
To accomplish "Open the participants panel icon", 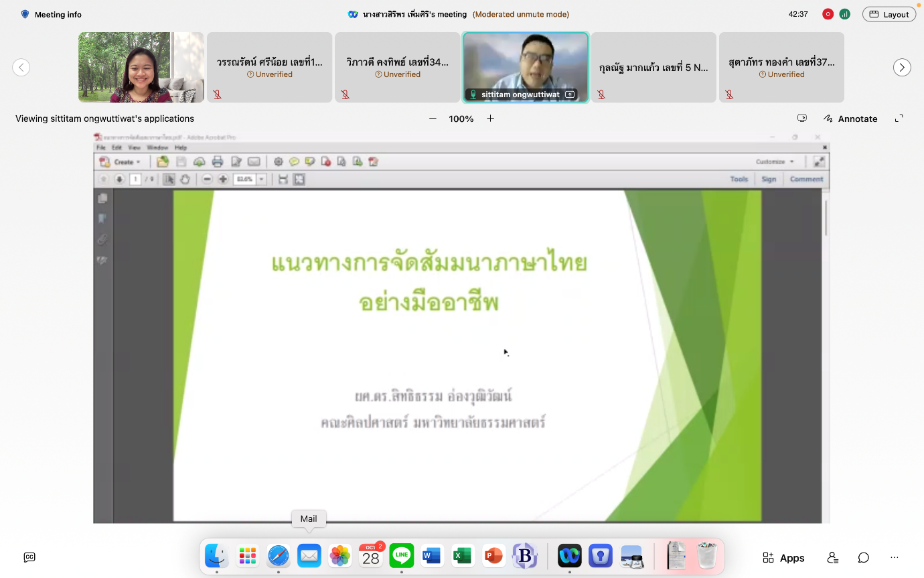I will click(832, 557).
